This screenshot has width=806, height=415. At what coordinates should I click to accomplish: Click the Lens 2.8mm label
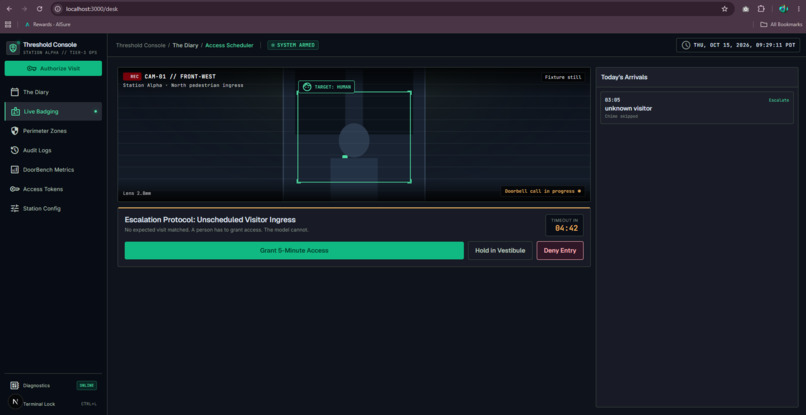137,193
